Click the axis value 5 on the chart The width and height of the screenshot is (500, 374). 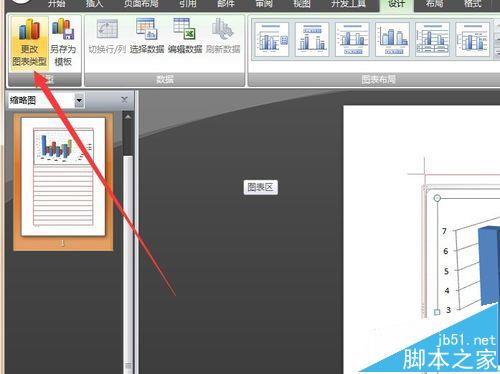pyautogui.click(x=446, y=271)
